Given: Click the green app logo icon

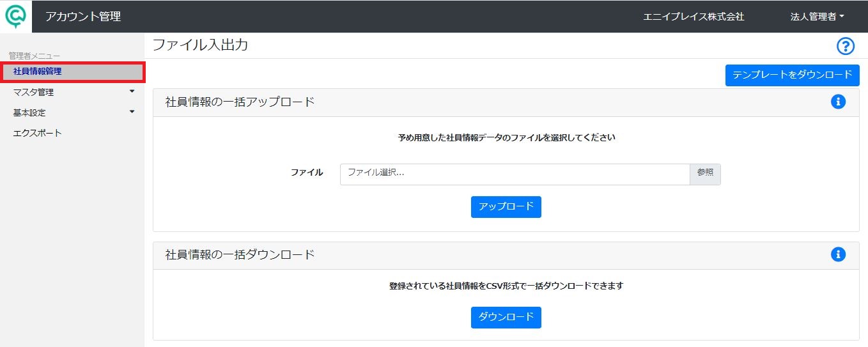Looking at the screenshot, I should pos(15,16).
